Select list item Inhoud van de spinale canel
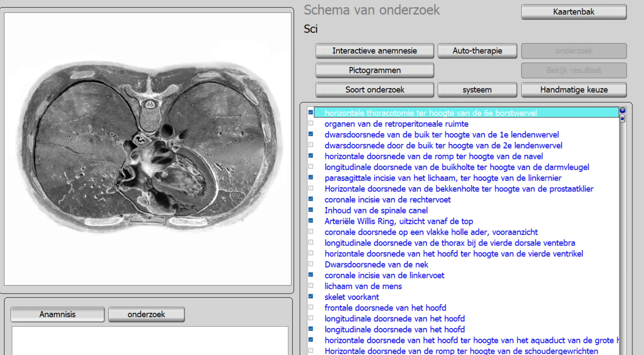644x355 pixels. point(376,210)
